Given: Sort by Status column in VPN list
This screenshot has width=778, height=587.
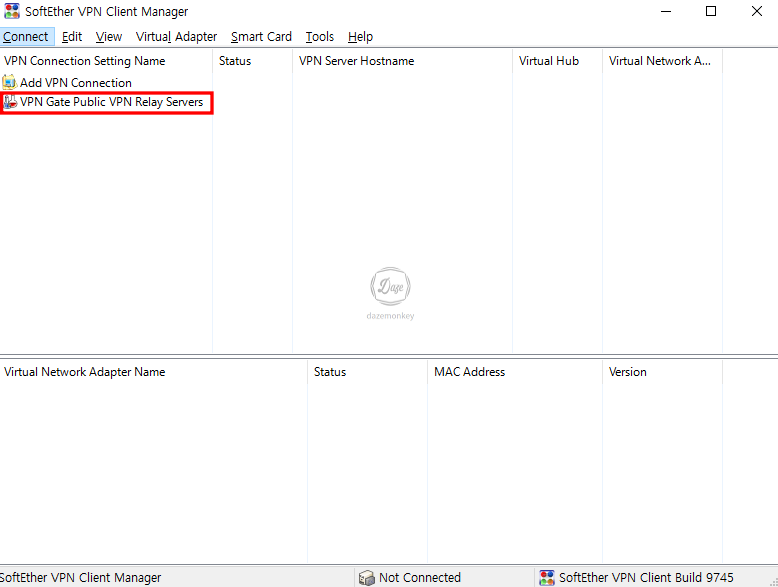Looking at the screenshot, I should coord(253,61).
